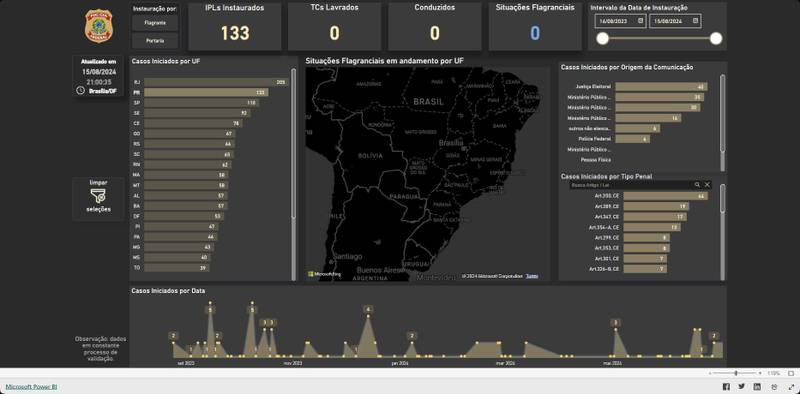Select the SE bar in UF chart

pos(197,113)
